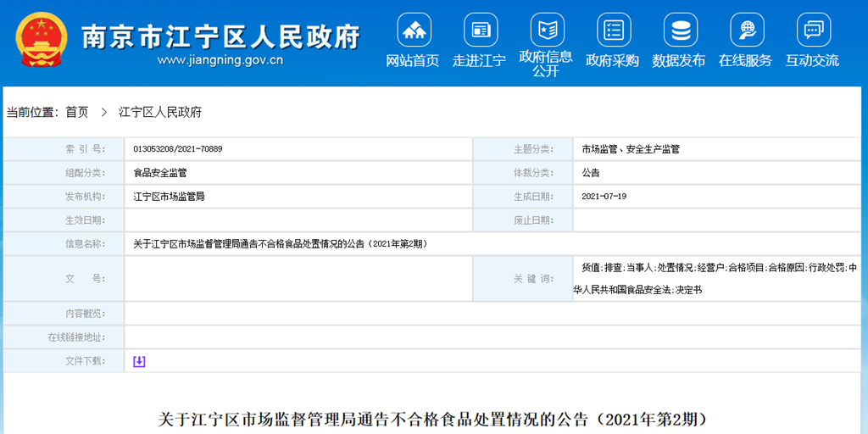This screenshot has height=434, width=868.
Task: Click the 政府采购 list icon
Action: (614, 30)
